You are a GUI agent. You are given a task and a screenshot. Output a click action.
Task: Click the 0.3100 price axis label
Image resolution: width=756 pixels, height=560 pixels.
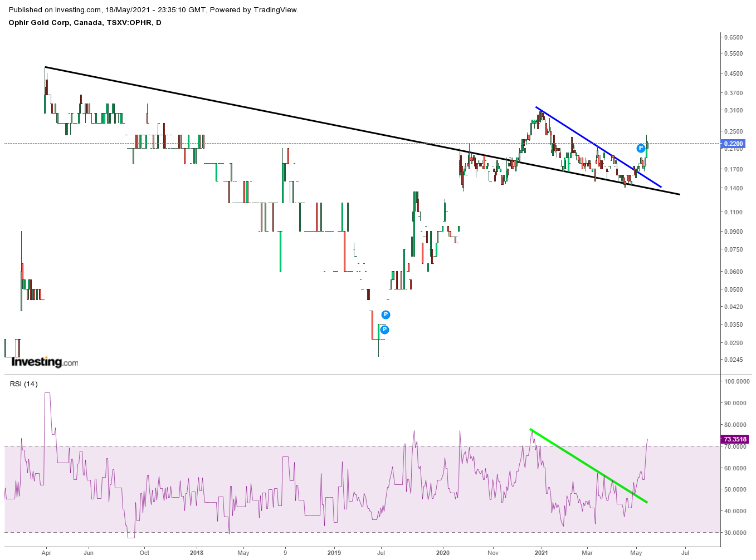pyautogui.click(x=734, y=110)
